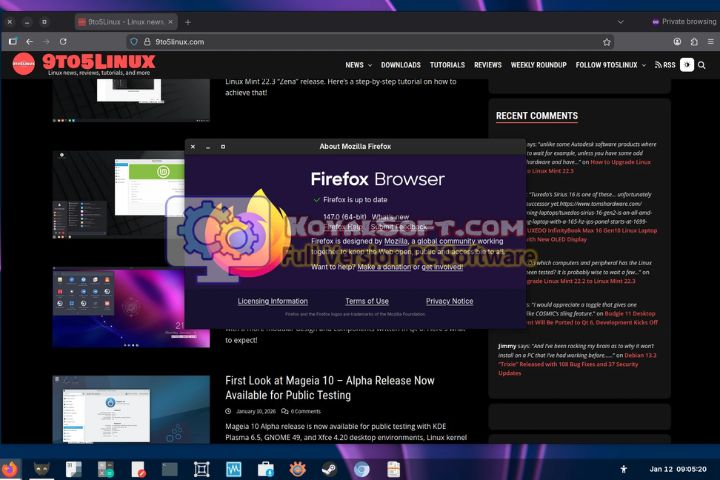The image size is (720, 480).
Task: Open the Firefox account icon
Action: click(677, 41)
